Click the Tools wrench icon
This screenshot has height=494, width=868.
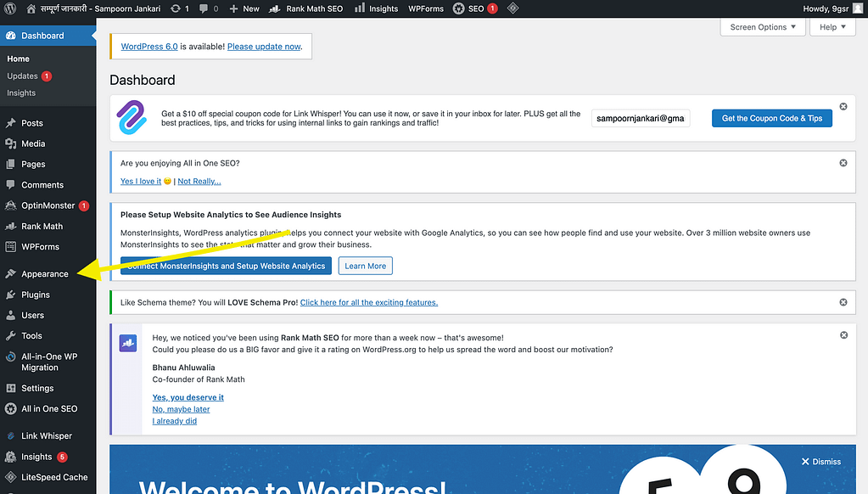coord(10,335)
